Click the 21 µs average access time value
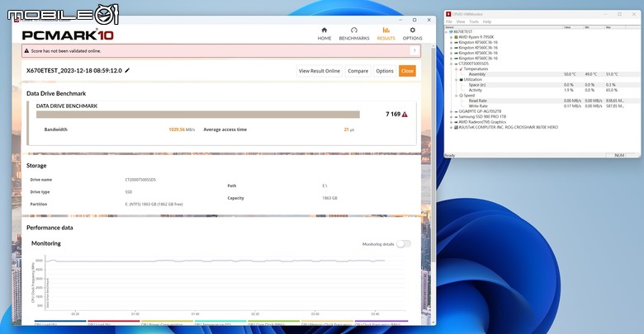644x334 pixels. [349, 129]
